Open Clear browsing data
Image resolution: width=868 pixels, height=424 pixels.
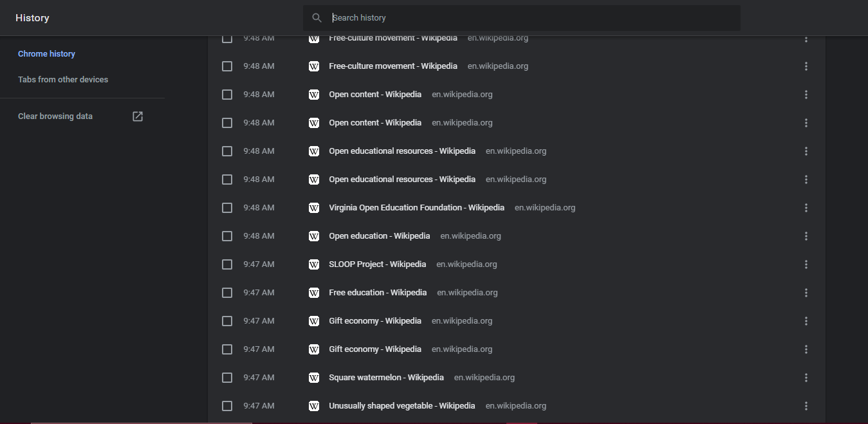tap(55, 116)
